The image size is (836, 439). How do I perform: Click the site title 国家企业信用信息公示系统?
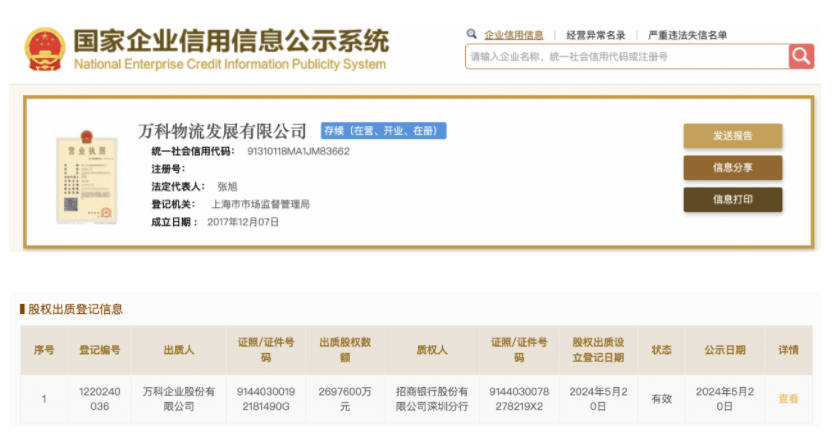(230, 41)
